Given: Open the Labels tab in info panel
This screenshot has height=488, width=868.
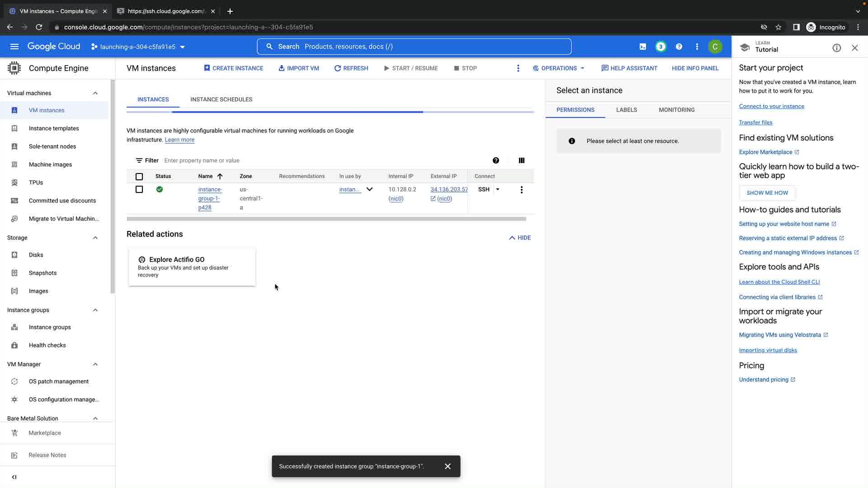Looking at the screenshot, I should pos(626,110).
